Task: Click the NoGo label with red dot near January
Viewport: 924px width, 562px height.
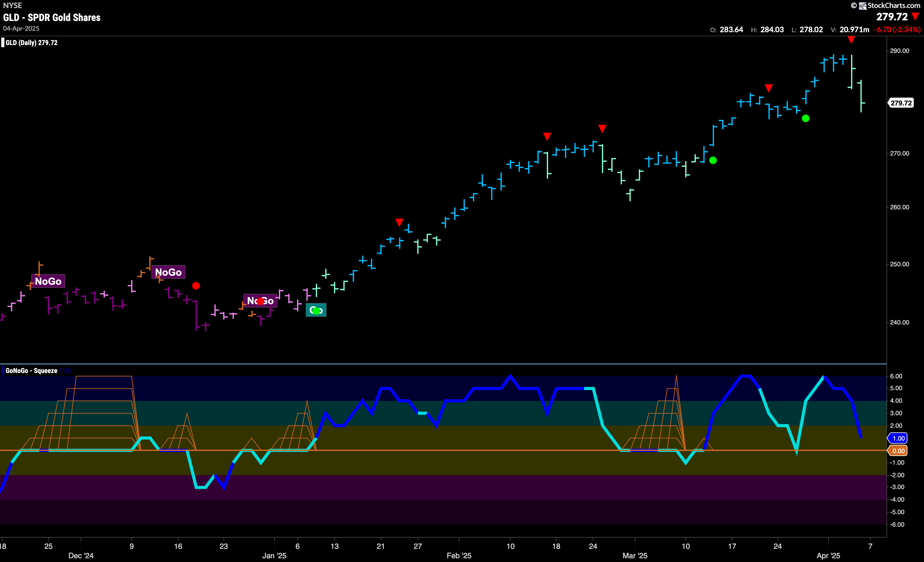Action: click(x=260, y=301)
